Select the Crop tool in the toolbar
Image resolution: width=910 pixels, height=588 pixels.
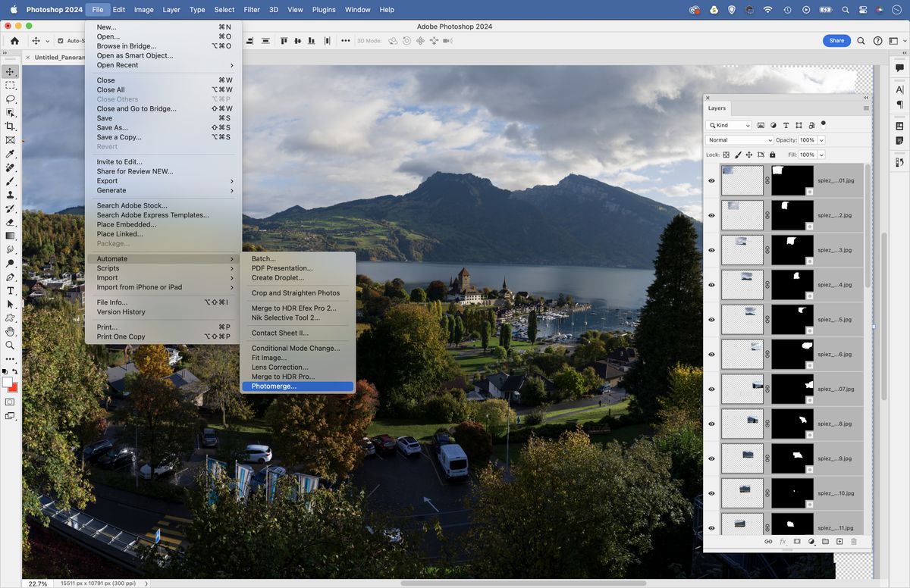coord(11,127)
